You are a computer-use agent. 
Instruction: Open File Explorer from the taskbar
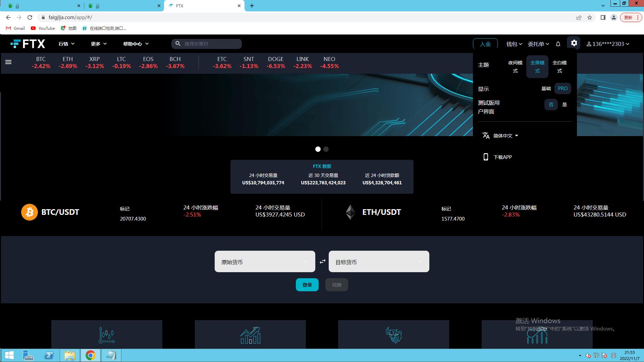click(70, 355)
